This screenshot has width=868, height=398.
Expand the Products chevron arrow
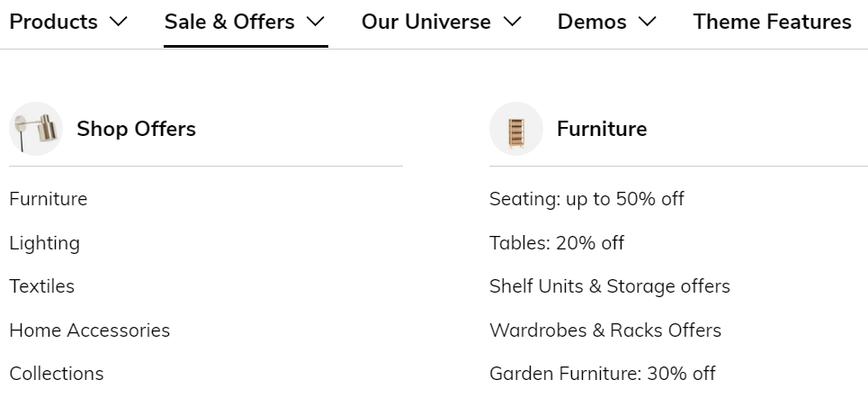tap(119, 22)
